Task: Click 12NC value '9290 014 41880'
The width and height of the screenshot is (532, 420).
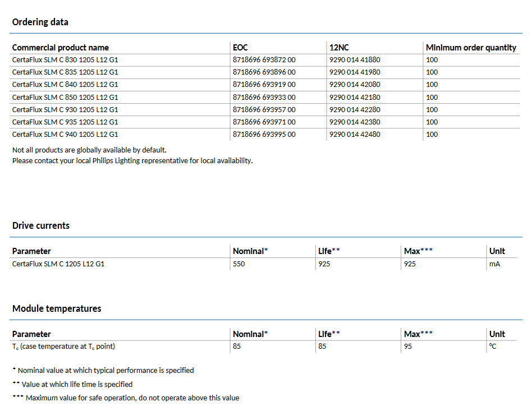Action: [355, 60]
